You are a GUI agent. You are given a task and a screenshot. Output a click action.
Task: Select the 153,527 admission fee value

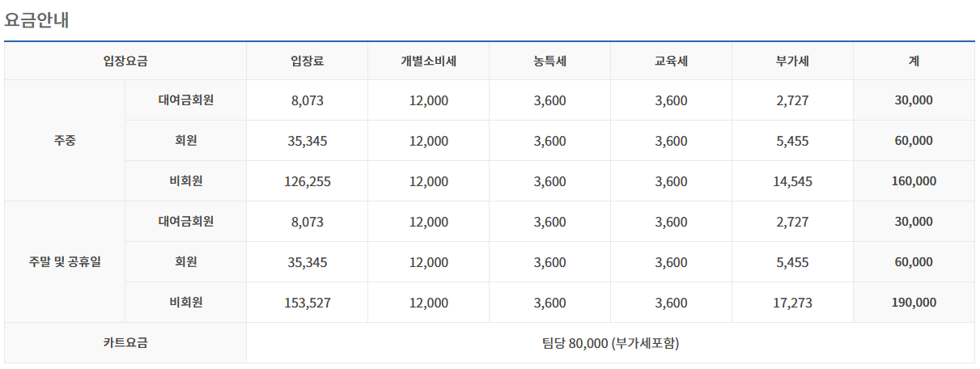(x=307, y=303)
